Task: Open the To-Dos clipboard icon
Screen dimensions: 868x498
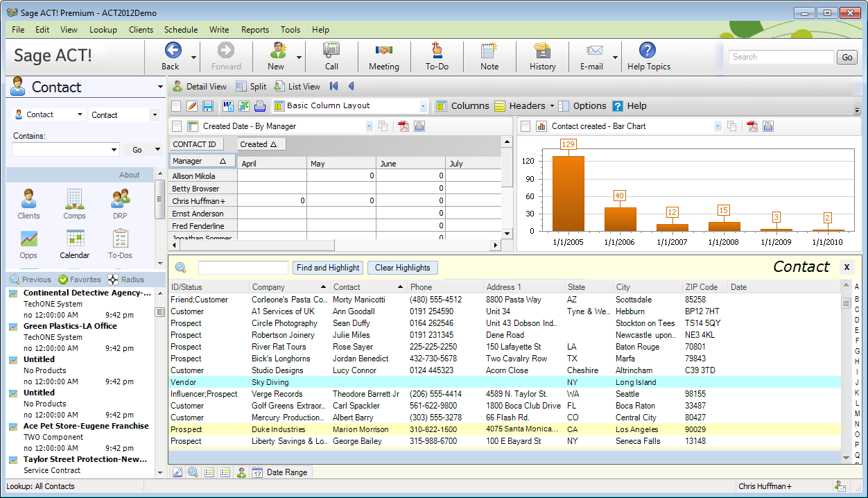Action: [120, 239]
